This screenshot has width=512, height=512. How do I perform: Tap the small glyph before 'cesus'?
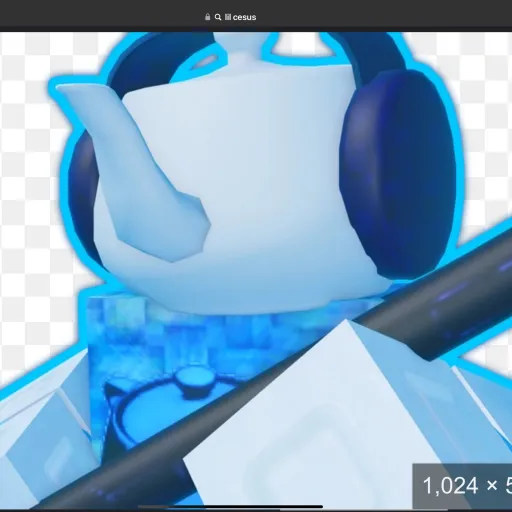pos(228,17)
